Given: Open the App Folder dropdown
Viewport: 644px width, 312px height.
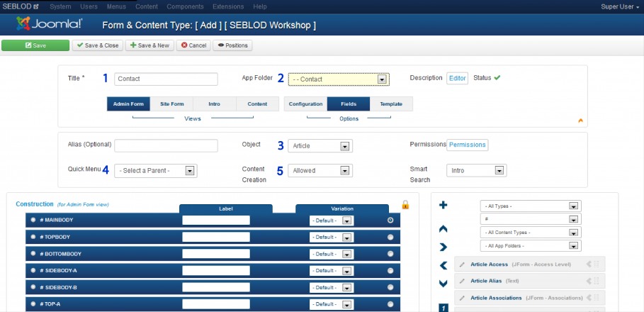Looking at the screenshot, I should [339, 79].
